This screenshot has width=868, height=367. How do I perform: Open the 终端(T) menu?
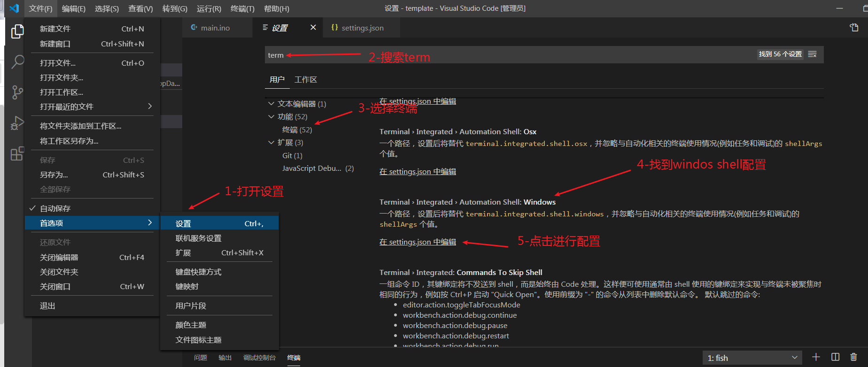pyautogui.click(x=242, y=8)
